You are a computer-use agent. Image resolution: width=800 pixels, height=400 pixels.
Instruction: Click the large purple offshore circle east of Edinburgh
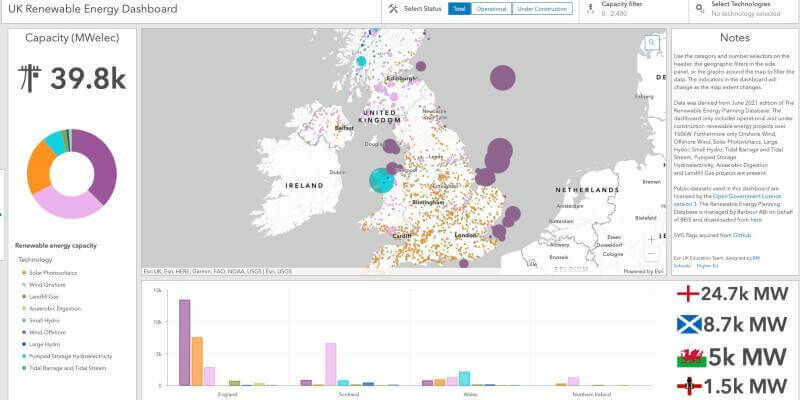tap(503, 78)
